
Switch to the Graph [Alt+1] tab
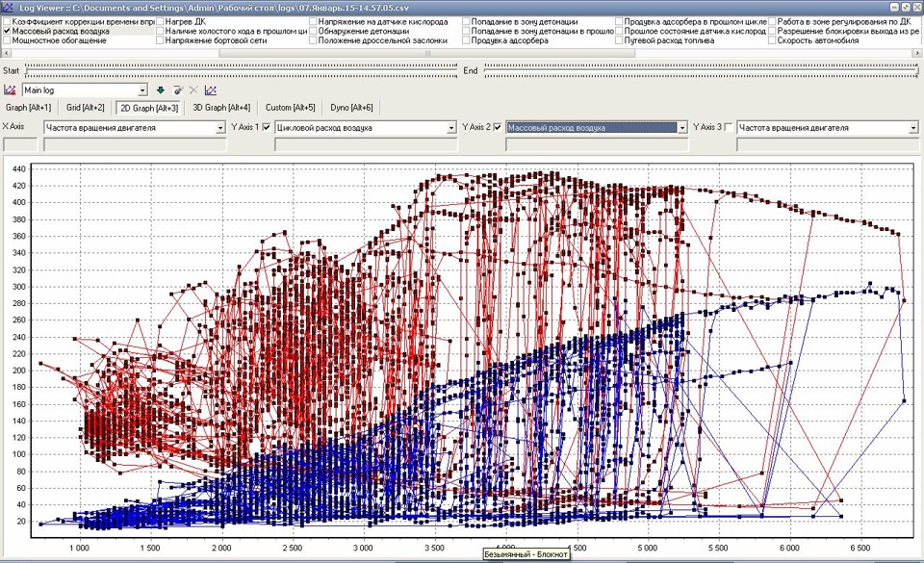point(28,108)
